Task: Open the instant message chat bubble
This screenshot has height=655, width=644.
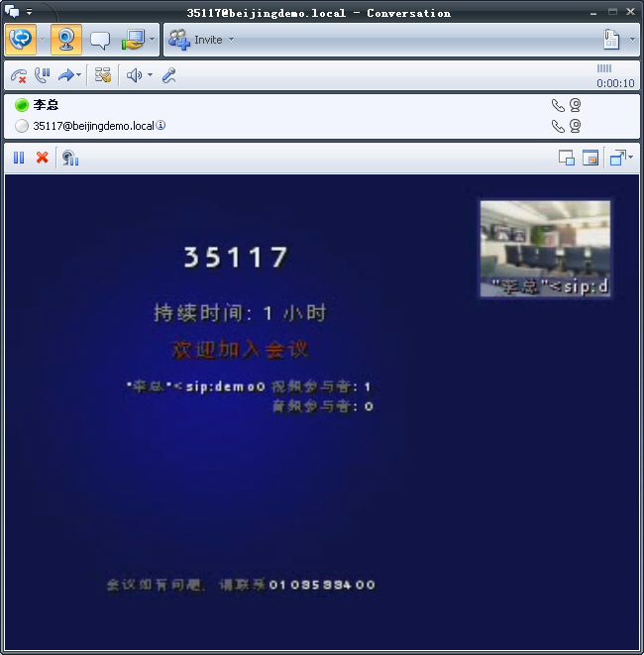Action: click(x=100, y=40)
